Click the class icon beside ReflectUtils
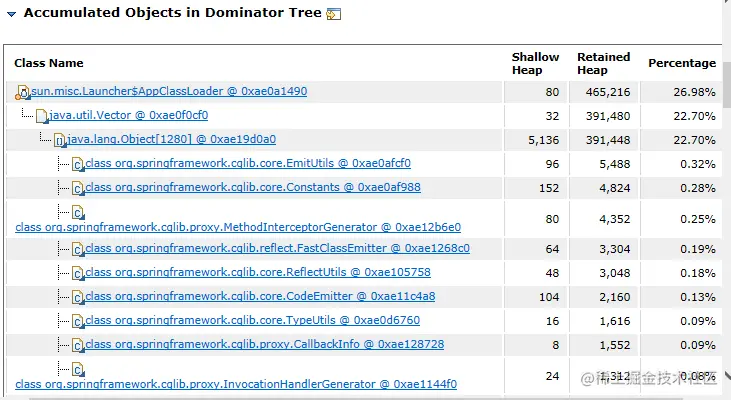731x400 pixels. 78,273
